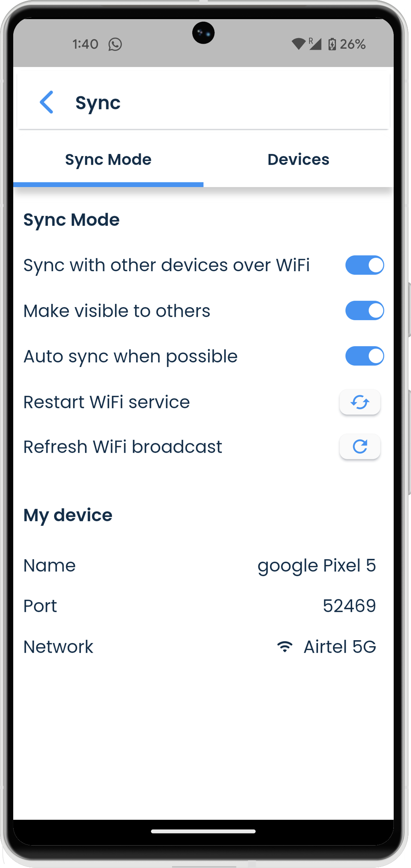Switch to the Devices tab
Screen dimensions: 411x868
tap(298, 159)
